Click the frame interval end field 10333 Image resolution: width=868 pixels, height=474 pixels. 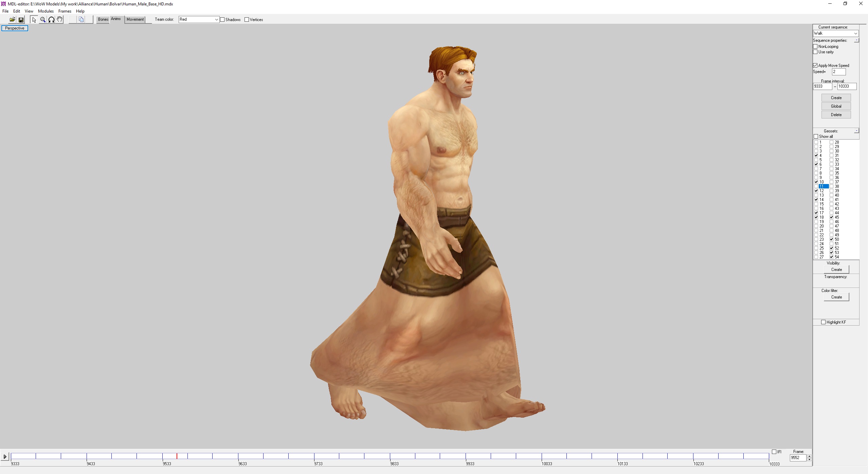tap(847, 86)
